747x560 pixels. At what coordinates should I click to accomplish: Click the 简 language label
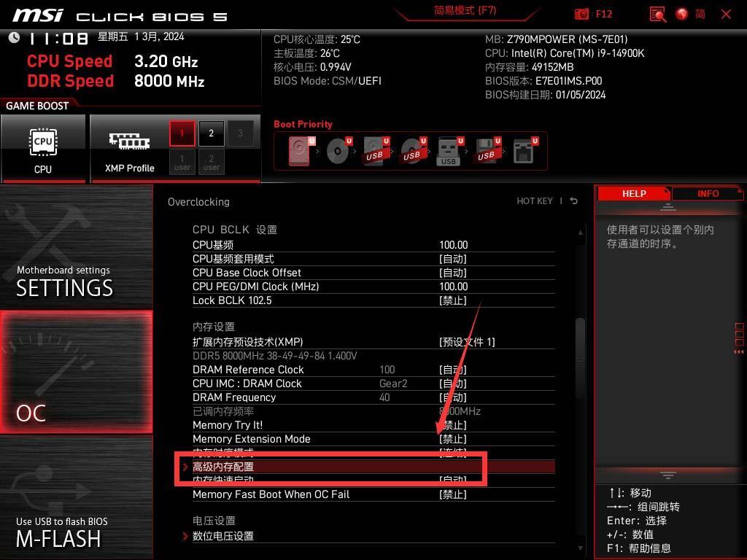(x=700, y=14)
